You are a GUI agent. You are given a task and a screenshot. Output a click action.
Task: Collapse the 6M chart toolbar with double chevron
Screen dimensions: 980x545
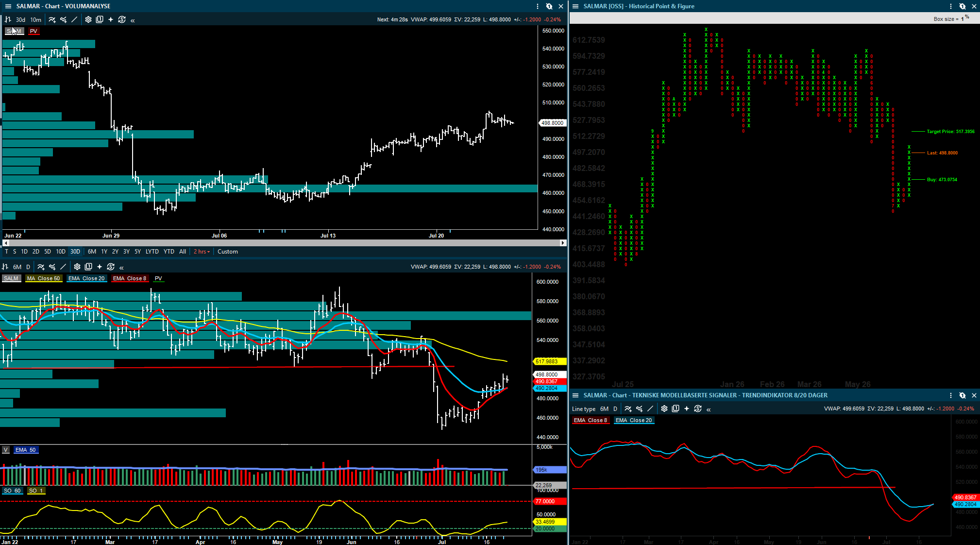[121, 268]
